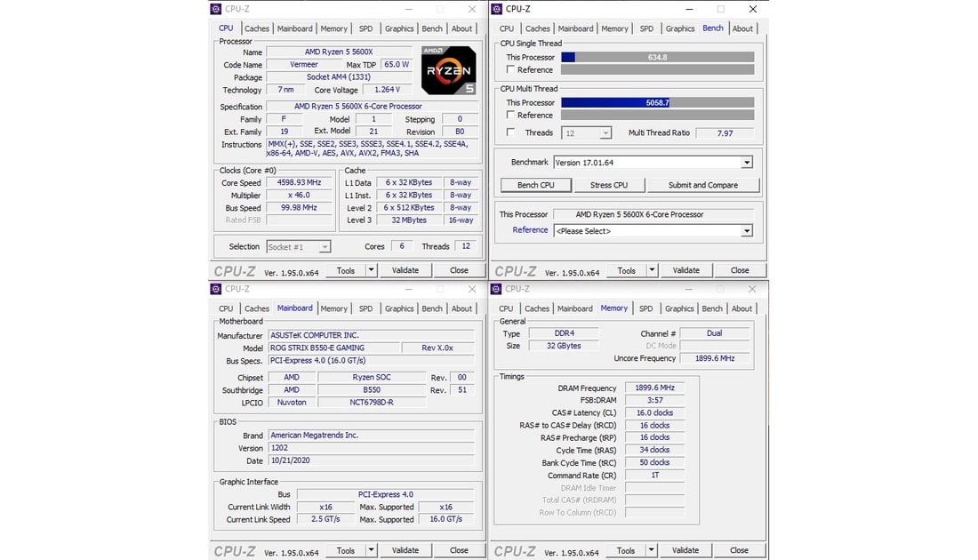Click the empty Single Thread Reference bar
This screenshot has height=560, width=978.
click(657, 69)
